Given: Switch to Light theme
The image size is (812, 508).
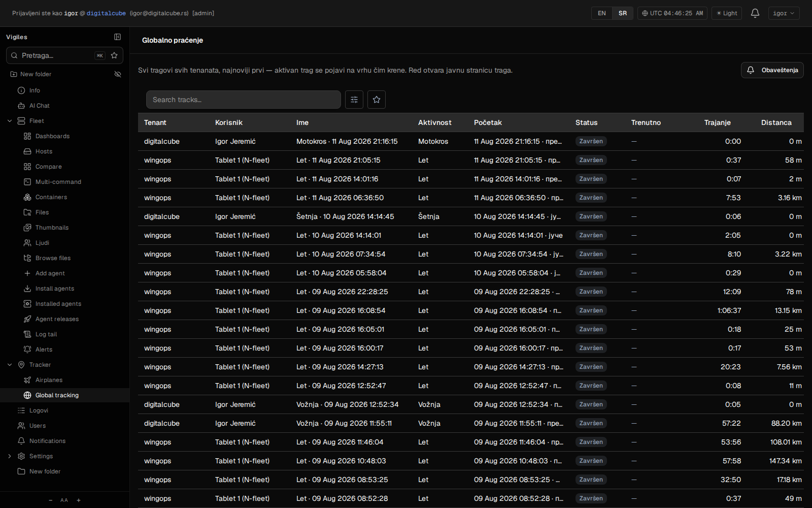Looking at the screenshot, I should click(x=727, y=13).
